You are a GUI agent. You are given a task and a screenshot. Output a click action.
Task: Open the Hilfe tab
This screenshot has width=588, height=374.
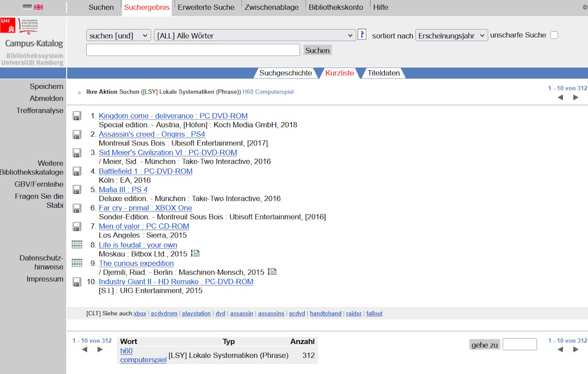coord(381,7)
